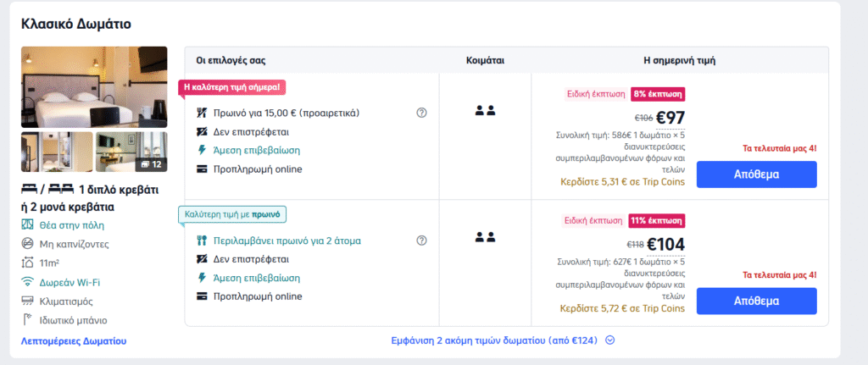Open the Λεπτομέρειες Δωματίου link
Screen dimensions: 868x365
click(x=73, y=340)
